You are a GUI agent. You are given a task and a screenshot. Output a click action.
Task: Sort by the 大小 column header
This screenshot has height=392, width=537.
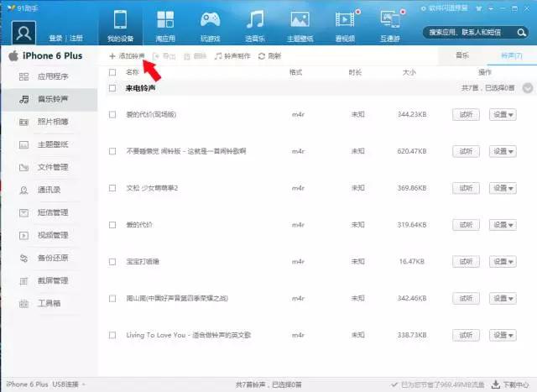point(409,72)
